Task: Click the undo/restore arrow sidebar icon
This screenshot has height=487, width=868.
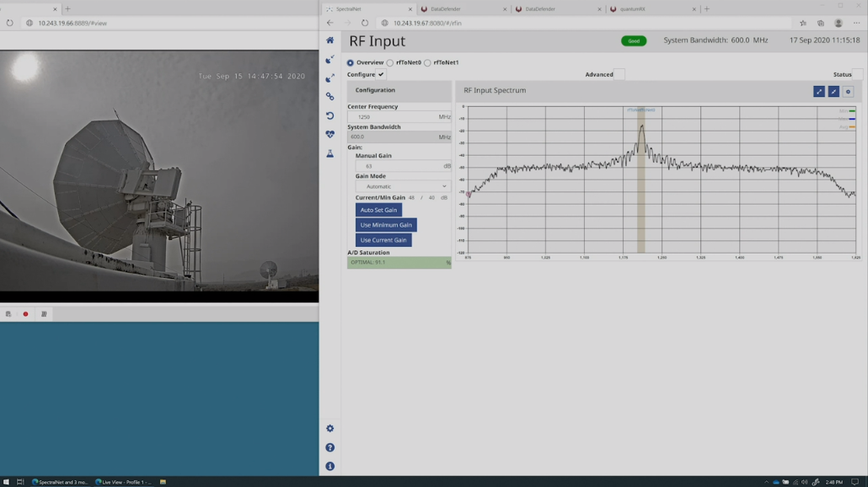Action: coord(330,115)
